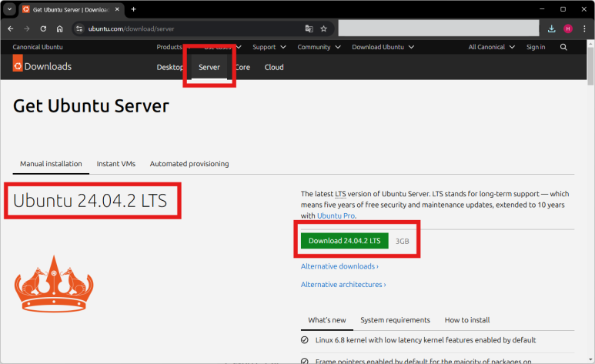Image resolution: width=595 pixels, height=364 pixels.
Task: Expand the Community dropdown
Action: pos(319,47)
